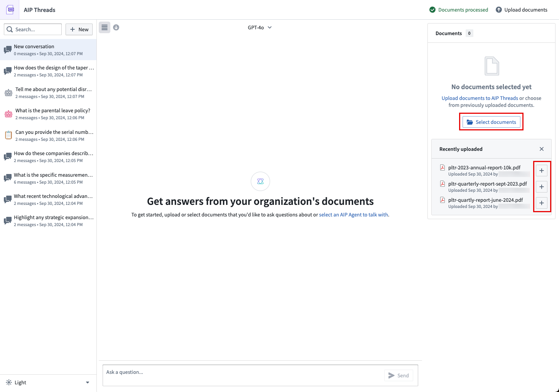Click chat icon of New conversation thread
The image size is (559, 392).
point(8,50)
